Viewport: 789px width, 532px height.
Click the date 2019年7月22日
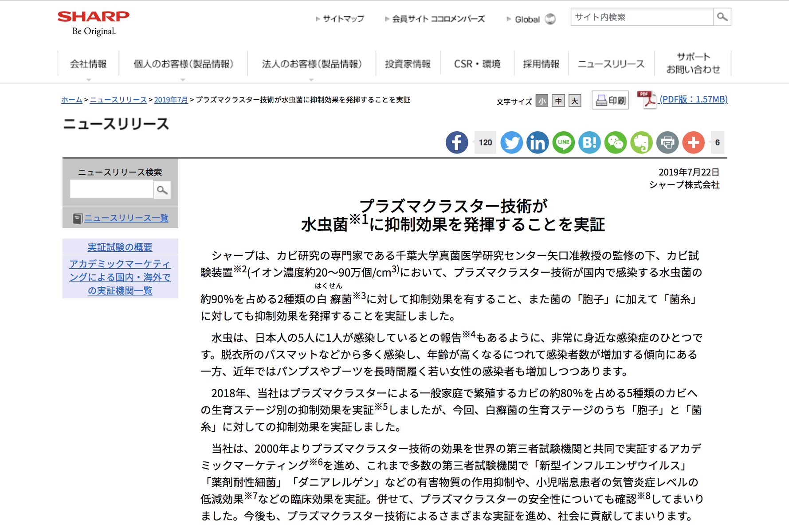[x=689, y=172]
